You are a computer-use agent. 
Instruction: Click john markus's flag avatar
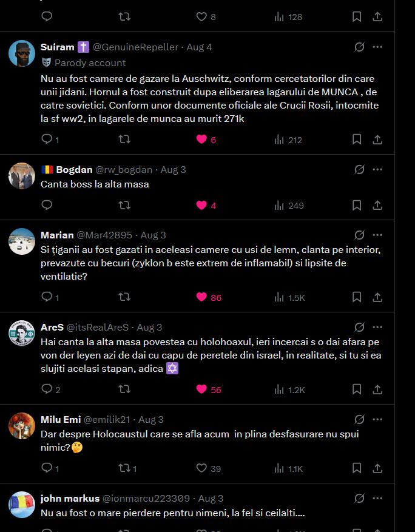point(22,505)
